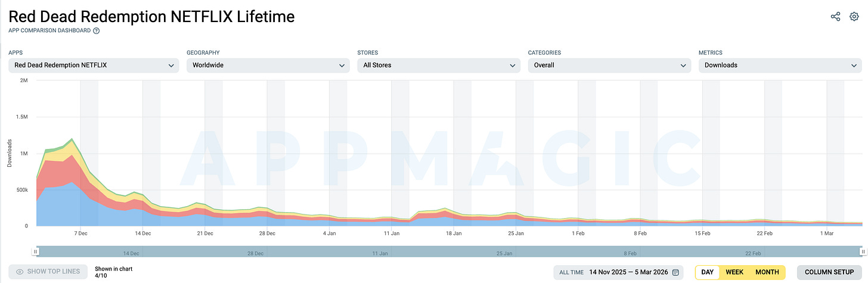Click the eye icon on Show Top Lines
Image resolution: width=868 pixels, height=283 pixels.
[20, 272]
